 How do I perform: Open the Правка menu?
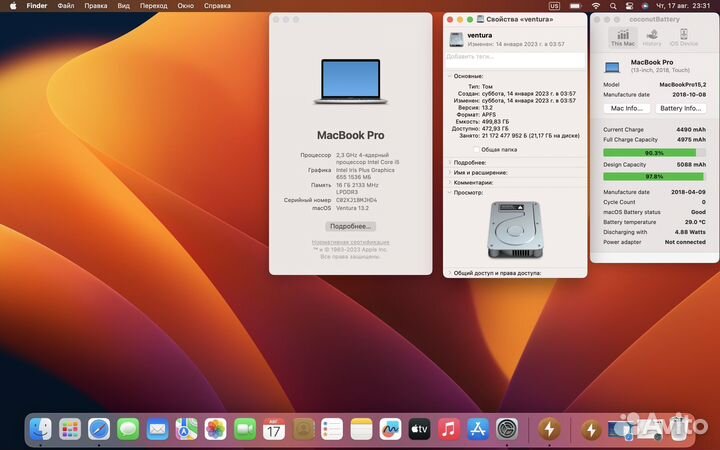[96, 6]
